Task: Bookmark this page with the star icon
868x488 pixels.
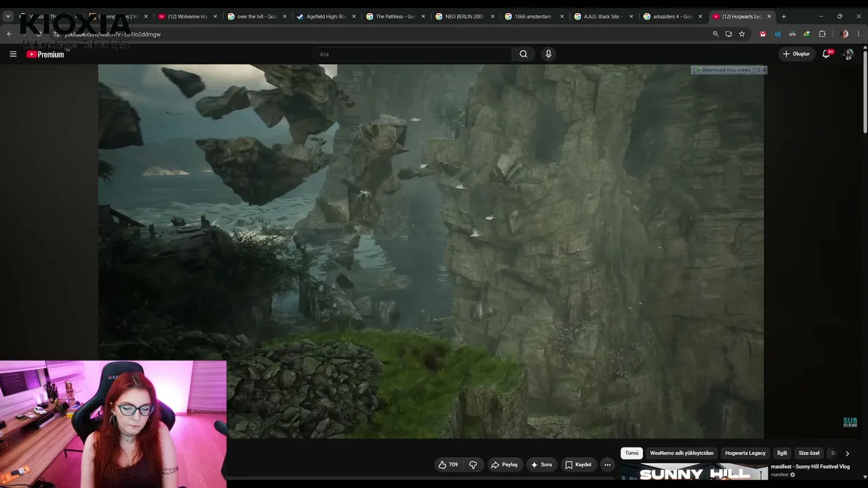Action: [742, 34]
